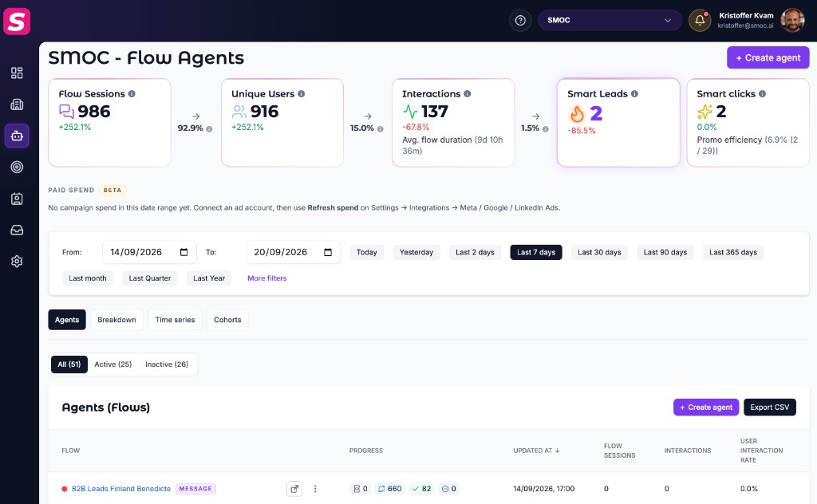Click info icon next to Unique Users
Screen dimensions: 817x504
pos(301,94)
